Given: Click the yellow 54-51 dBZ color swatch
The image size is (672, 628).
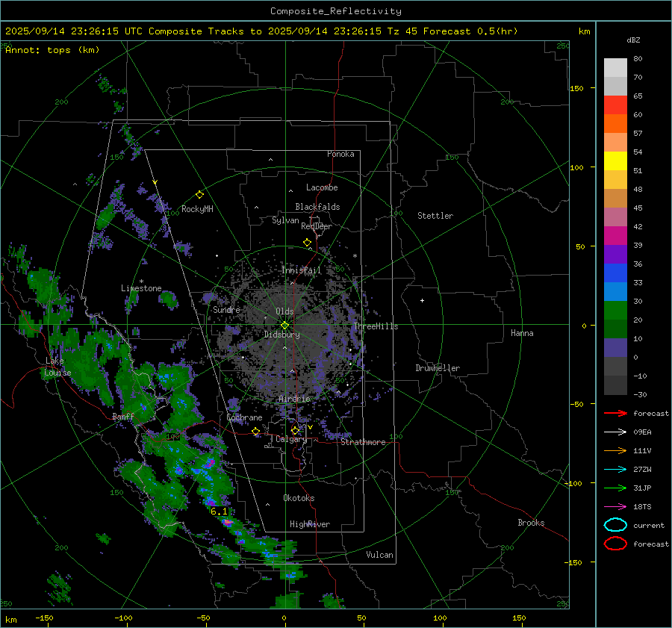Looking at the screenshot, I should pos(615,161).
